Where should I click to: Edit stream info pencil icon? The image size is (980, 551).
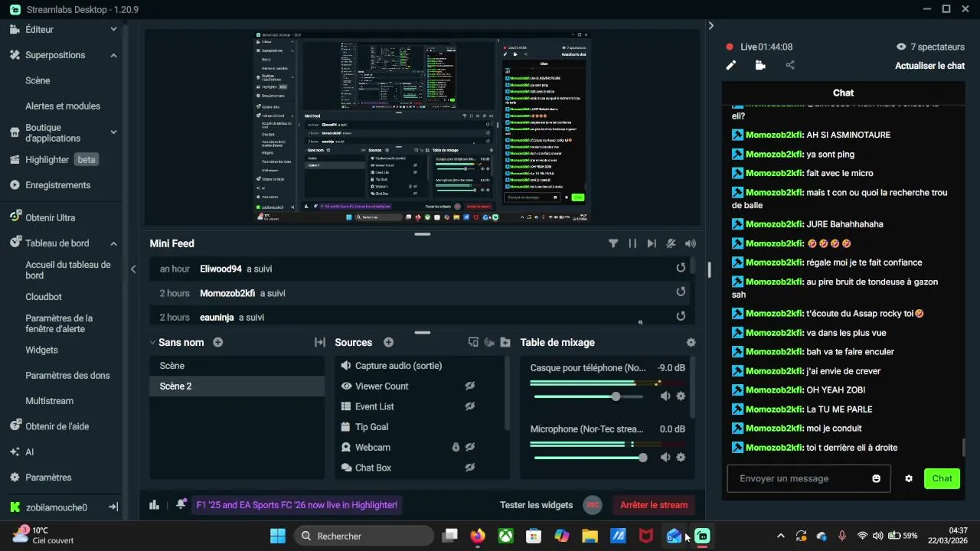pyautogui.click(x=731, y=66)
